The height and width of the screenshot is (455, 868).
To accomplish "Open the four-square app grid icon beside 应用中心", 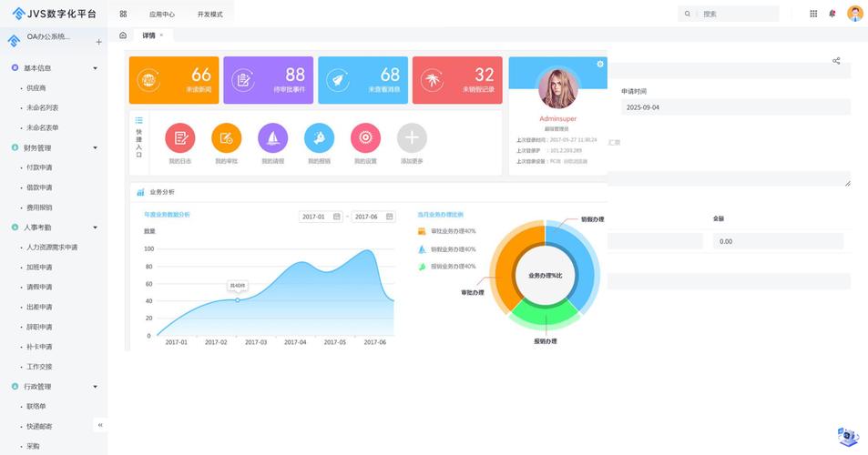I will click(x=123, y=14).
